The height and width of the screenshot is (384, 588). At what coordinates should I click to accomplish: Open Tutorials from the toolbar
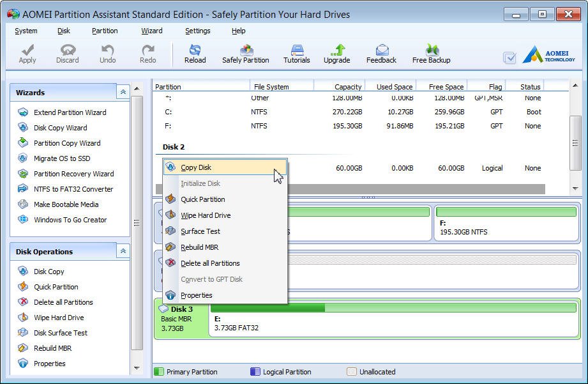click(297, 54)
